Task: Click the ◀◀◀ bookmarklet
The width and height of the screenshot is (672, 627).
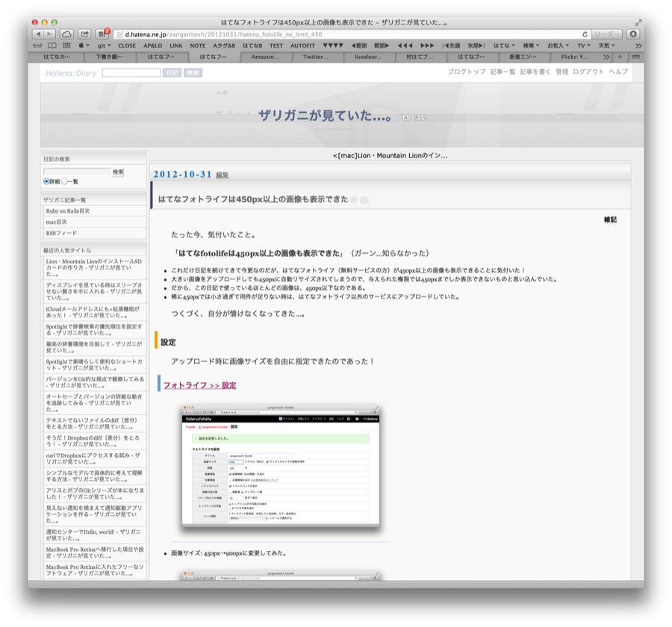Action: [x=405, y=46]
